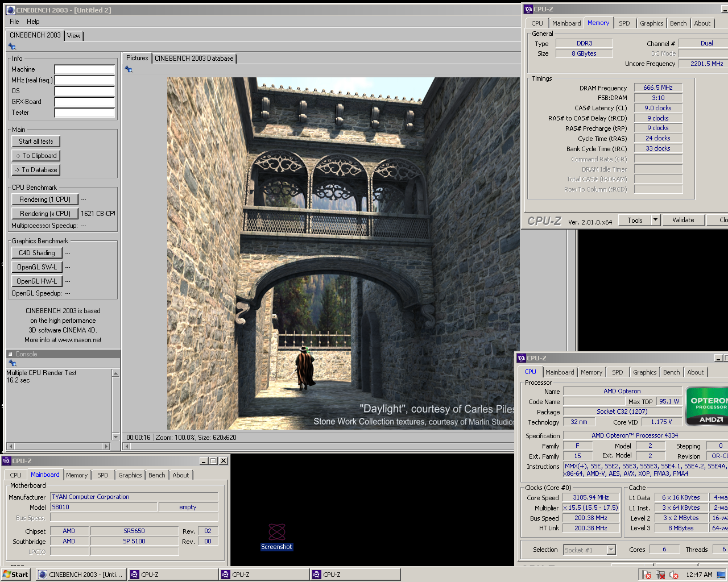
Task: Click the To Clipboard button
Action: click(x=36, y=156)
